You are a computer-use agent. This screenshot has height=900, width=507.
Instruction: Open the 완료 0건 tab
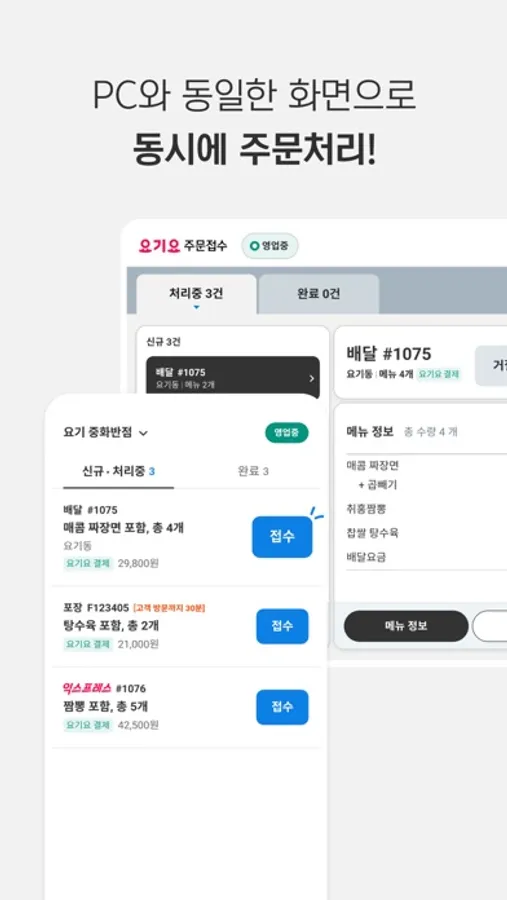pos(319,294)
